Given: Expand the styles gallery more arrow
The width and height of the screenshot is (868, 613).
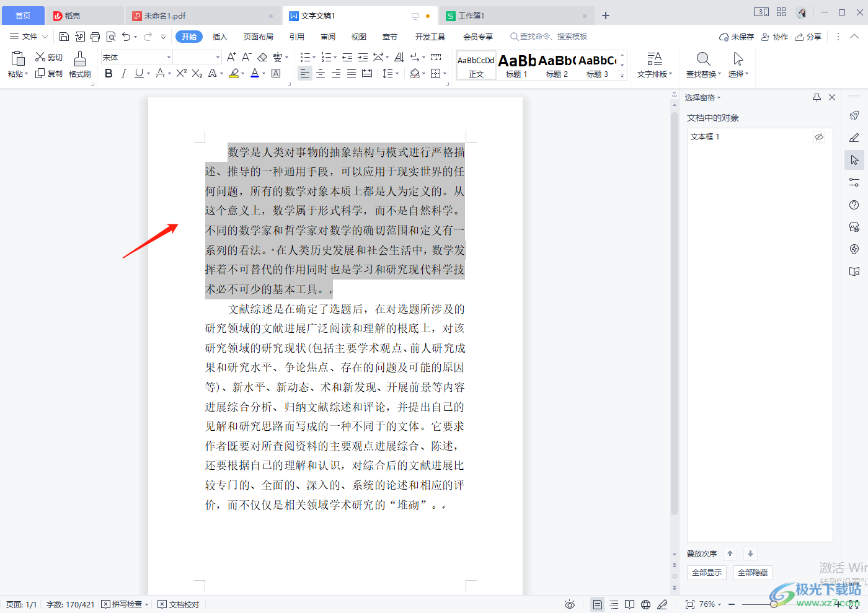Looking at the screenshot, I should pos(622,75).
